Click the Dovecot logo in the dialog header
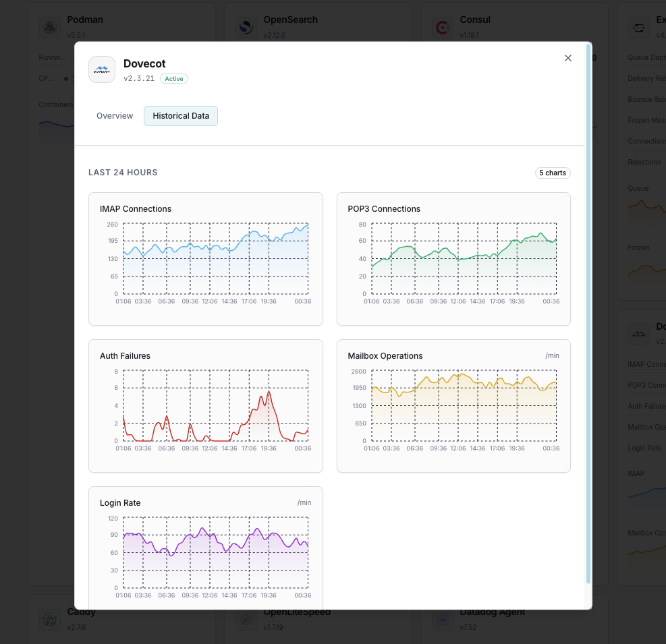The width and height of the screenshot is (666, 644). pyautogui.click(x=101, y=69)
